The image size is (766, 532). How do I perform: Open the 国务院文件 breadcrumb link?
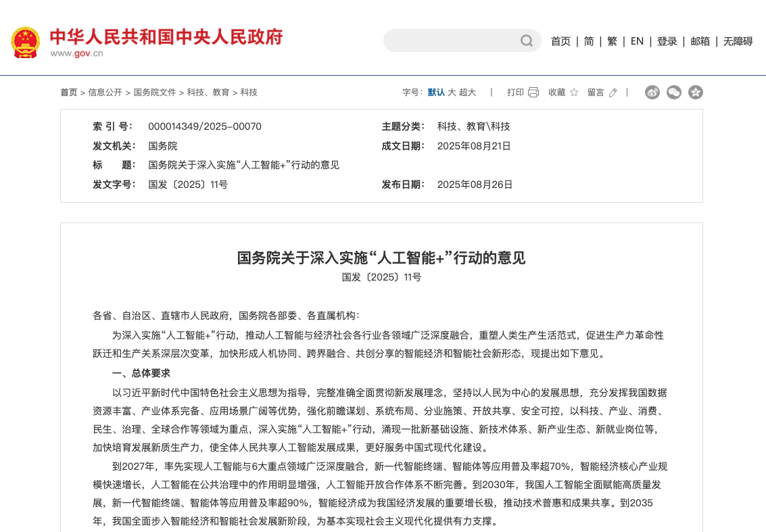click(154, 93)
